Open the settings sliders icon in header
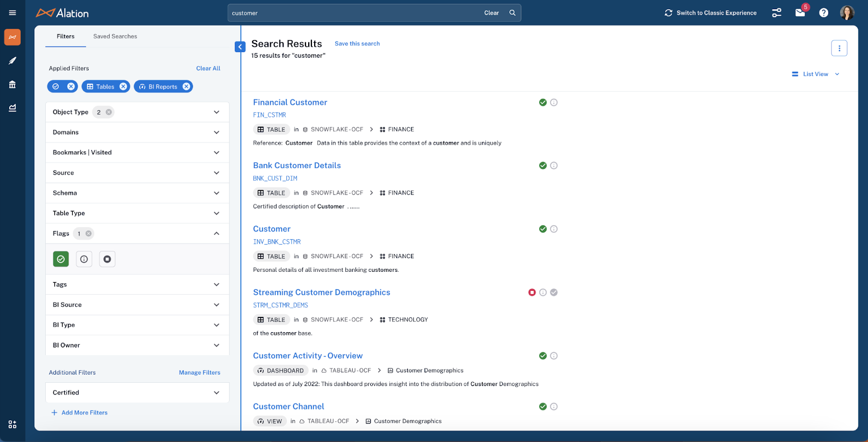Screen dimensions: 868x442 click(777, 13)
